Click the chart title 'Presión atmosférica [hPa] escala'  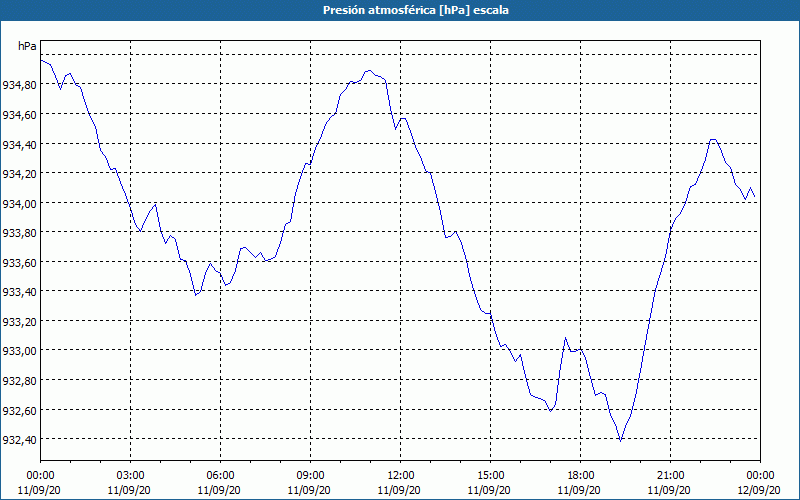tap(415, 10)
